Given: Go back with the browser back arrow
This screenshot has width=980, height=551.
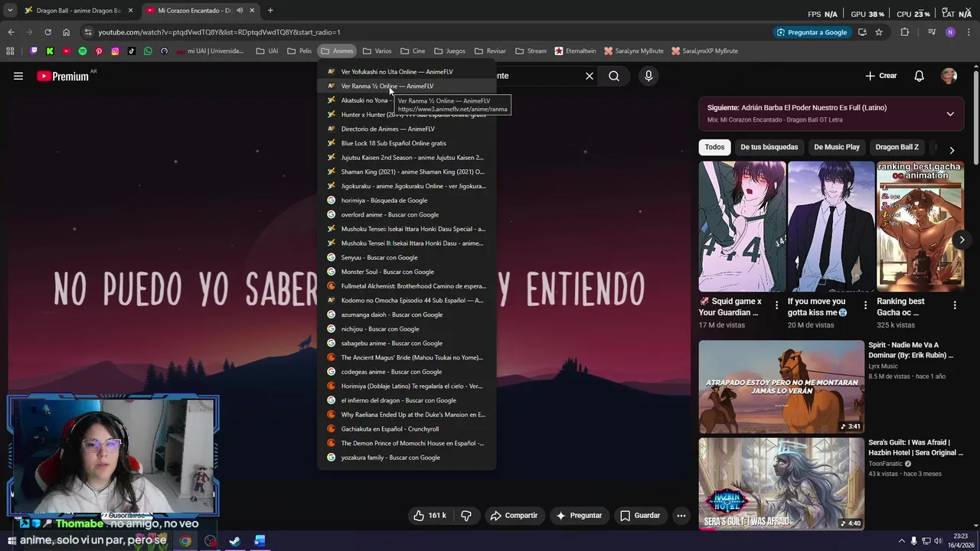Looking at the screenshot, I should [x=11, y=32].
